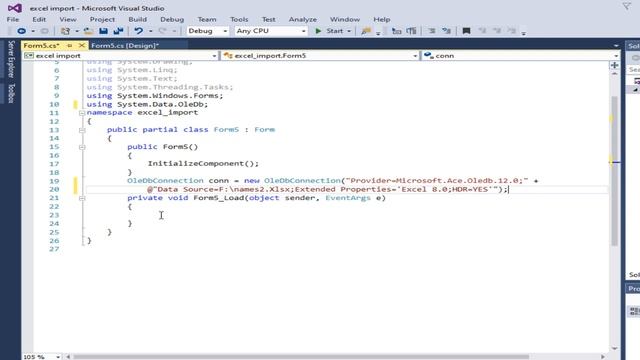Image resolution: width=640 pixels, height=360 pixels.
Task: Click the EventArgs word in Form5_Load
Action: point(348,198)
